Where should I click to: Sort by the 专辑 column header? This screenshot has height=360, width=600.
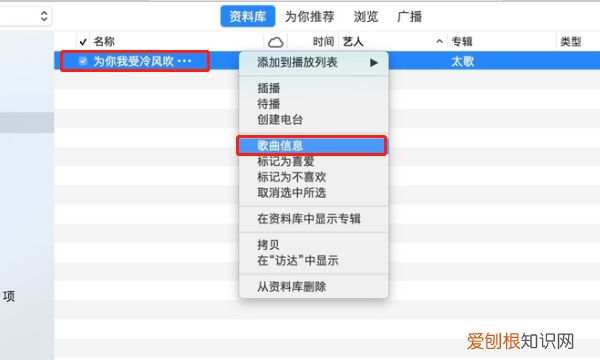coord(462,41)
